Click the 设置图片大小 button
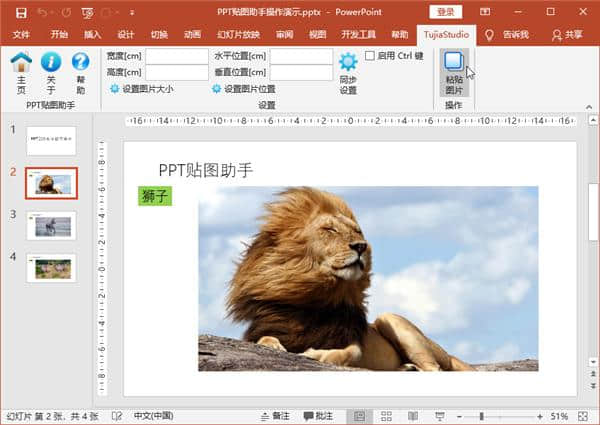The width and height of the screenshot is (600, 425). click(141, 89)
